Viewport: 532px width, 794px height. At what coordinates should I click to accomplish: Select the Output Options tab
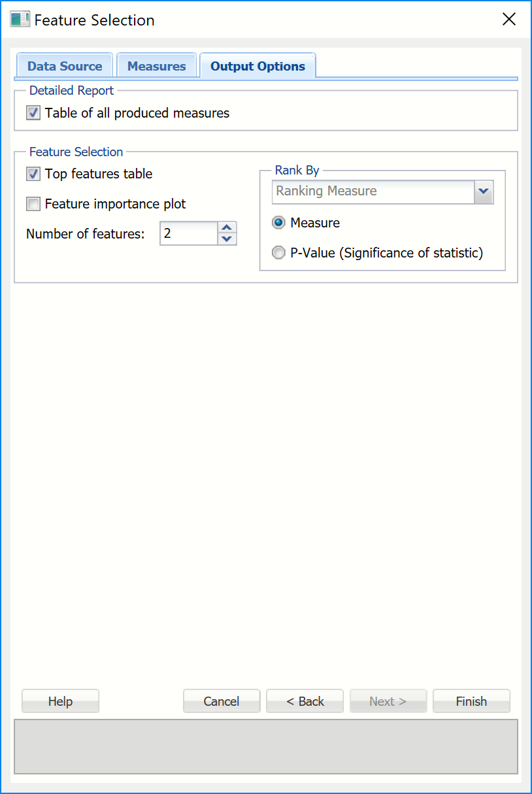(x=257, y=65)
